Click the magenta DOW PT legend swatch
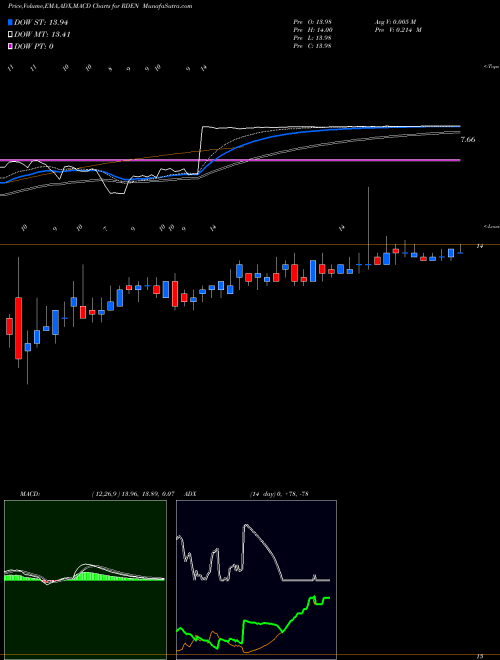Viewport: 500px width, 660px height. [x=10, y=46]
